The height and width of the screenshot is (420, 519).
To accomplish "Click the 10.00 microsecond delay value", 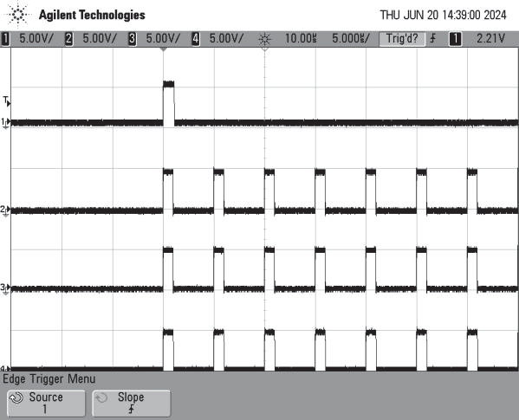I will pos(301,39).
